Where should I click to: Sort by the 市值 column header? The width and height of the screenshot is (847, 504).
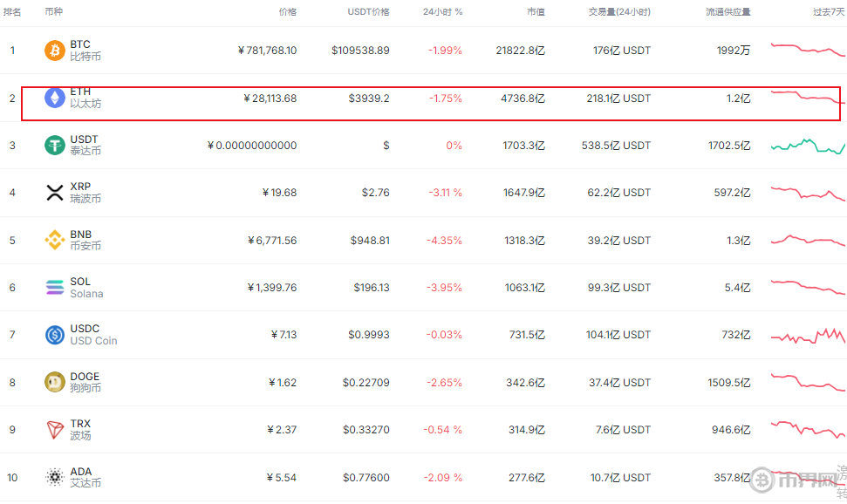[x=536, y=12]
